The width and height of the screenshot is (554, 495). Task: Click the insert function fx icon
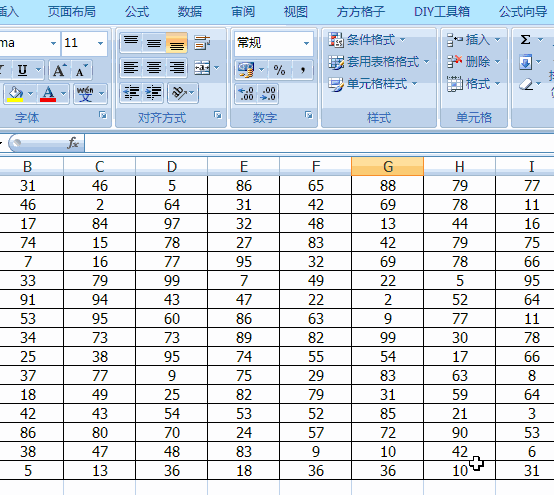[x=73, y=143]
